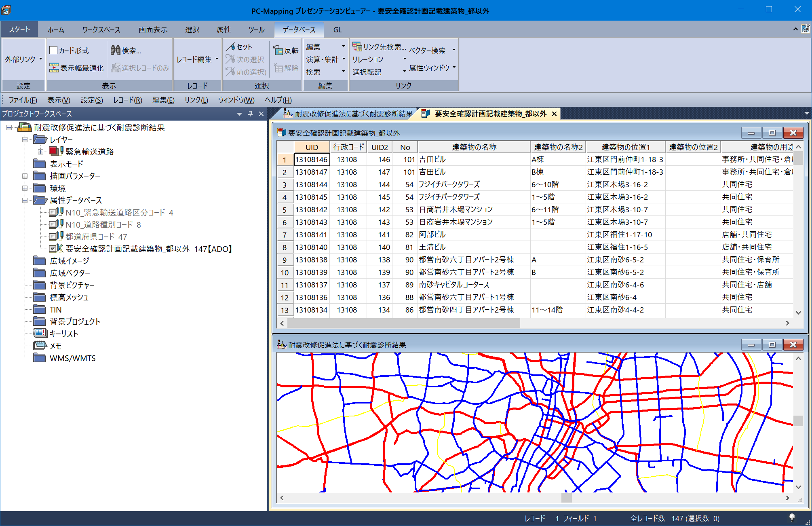Screen dimensions: 812x526
Task: Click the リンク先検索 icon
Action: click(357, 47)
